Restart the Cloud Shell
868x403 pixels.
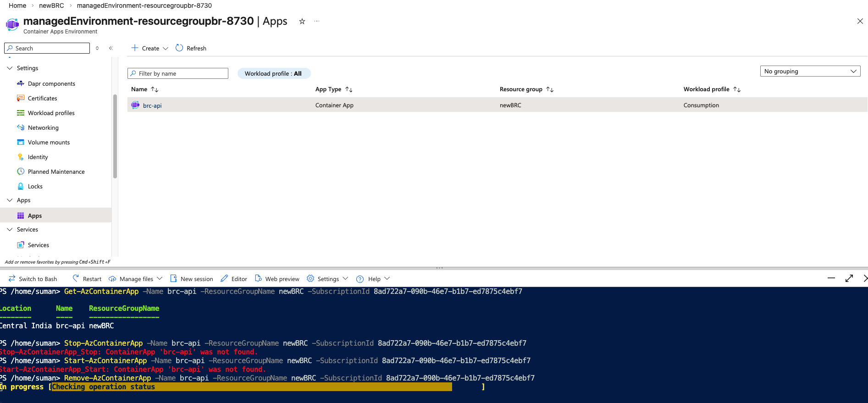point(87,279)
